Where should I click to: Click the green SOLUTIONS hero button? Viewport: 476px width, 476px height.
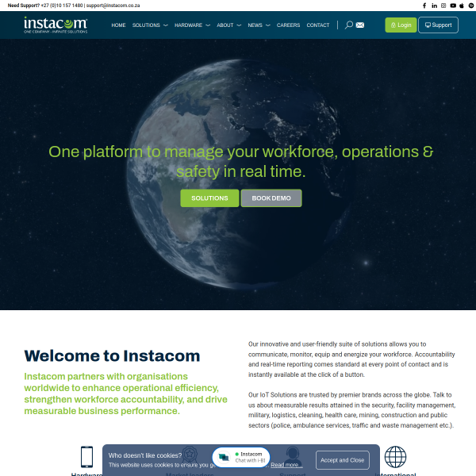pyautogui.click(x=209, y=198)
